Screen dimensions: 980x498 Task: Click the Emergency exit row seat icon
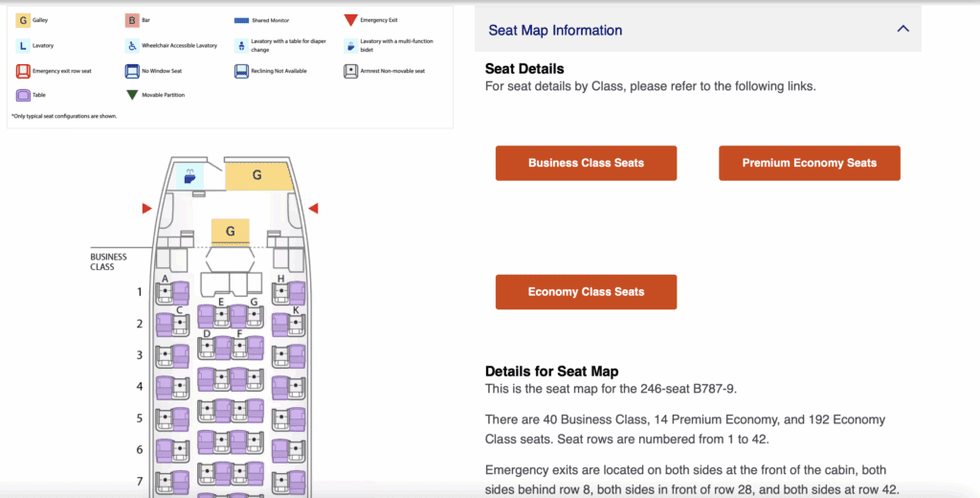(23, 70)
